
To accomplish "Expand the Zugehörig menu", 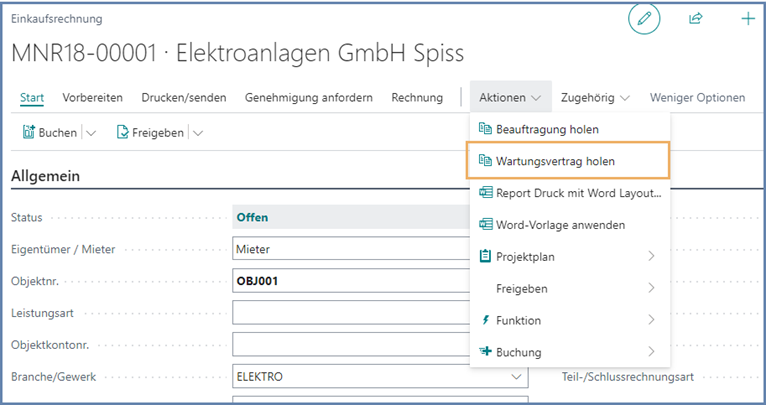I will tap(596, 98).
